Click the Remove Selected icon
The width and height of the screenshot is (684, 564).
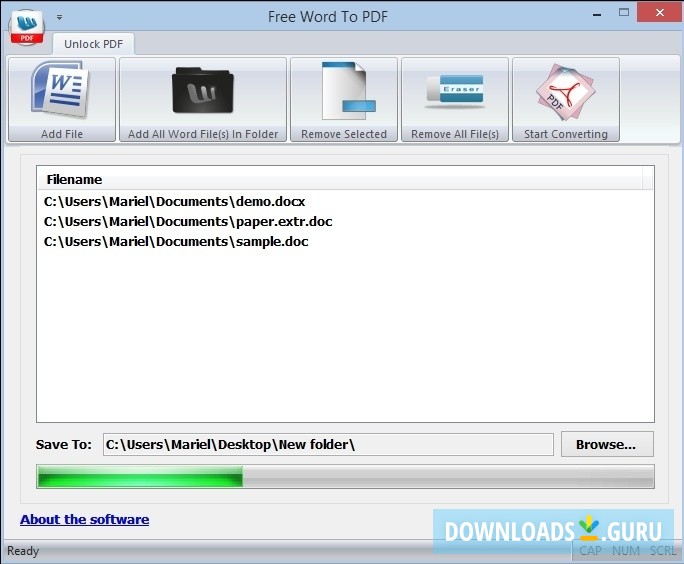[349, 91]
